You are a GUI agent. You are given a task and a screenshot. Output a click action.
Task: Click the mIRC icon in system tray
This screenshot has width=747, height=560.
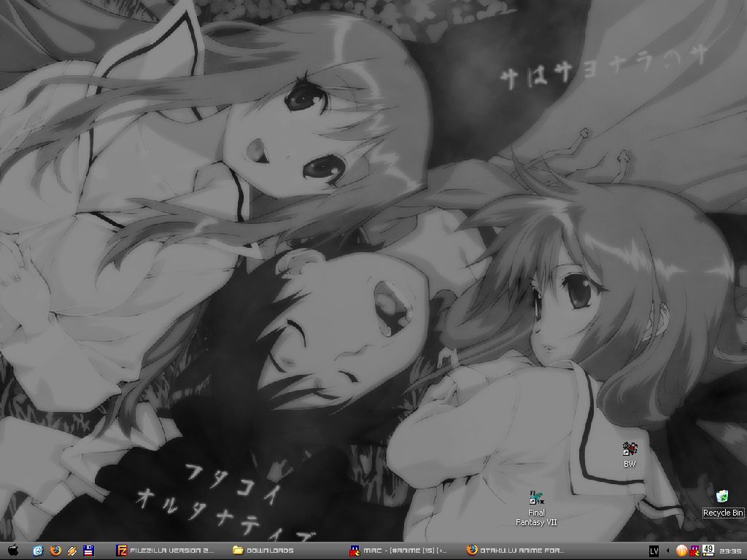coord(694,551)
